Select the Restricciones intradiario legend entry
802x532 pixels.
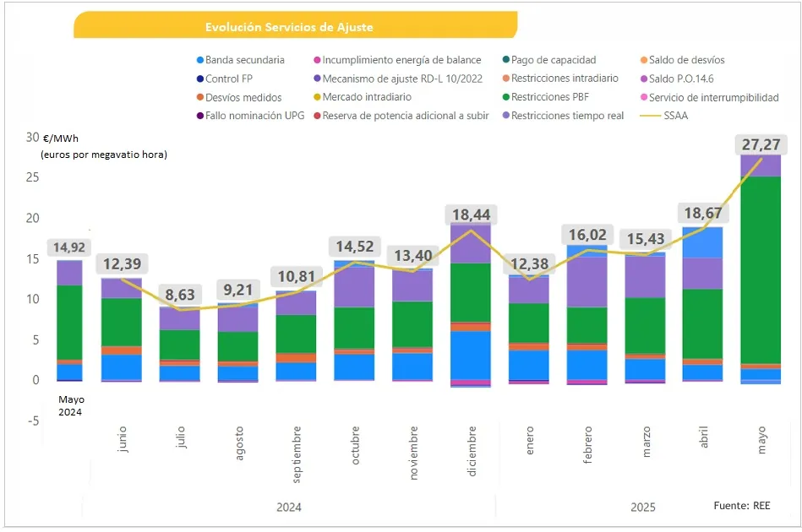click(x=560, y=79)
